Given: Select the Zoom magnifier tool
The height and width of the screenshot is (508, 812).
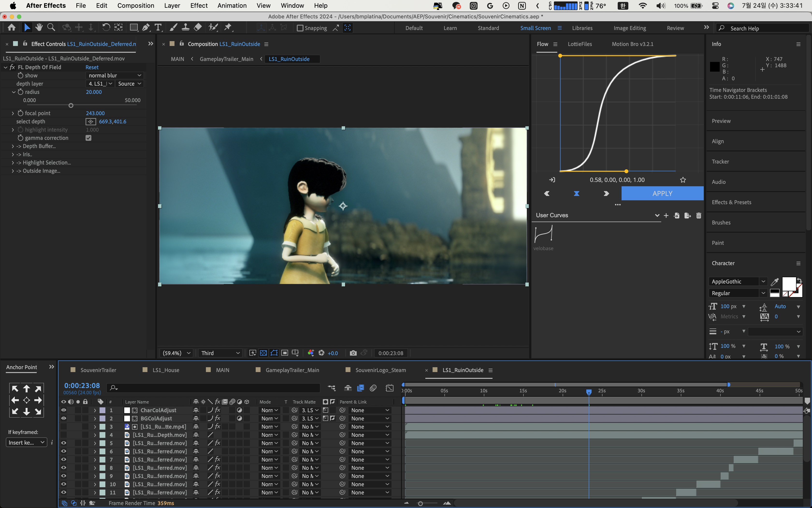Looking at the screenshot, I should 51,28.
